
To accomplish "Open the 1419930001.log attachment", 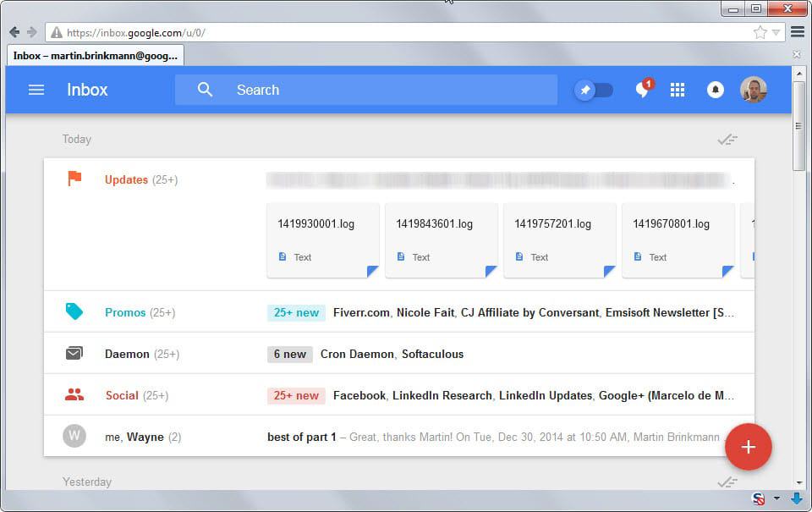I will [322, 239].
